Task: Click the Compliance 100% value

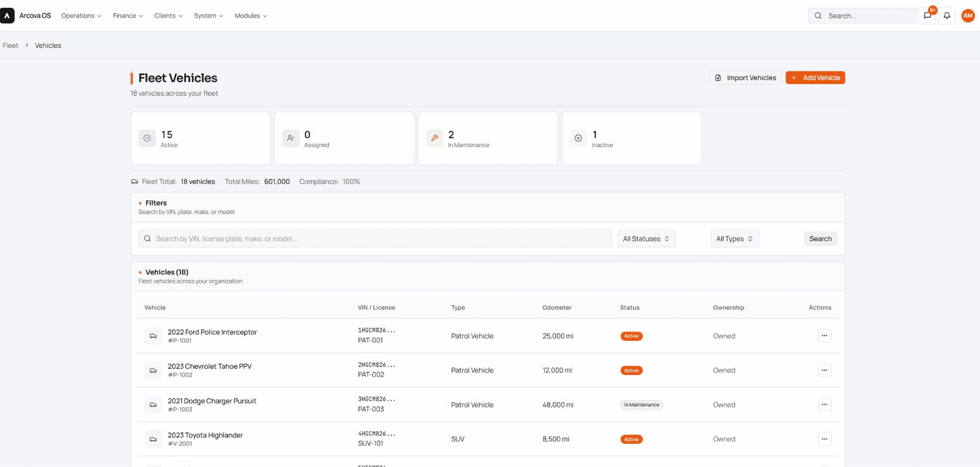Action: point(351,182)
